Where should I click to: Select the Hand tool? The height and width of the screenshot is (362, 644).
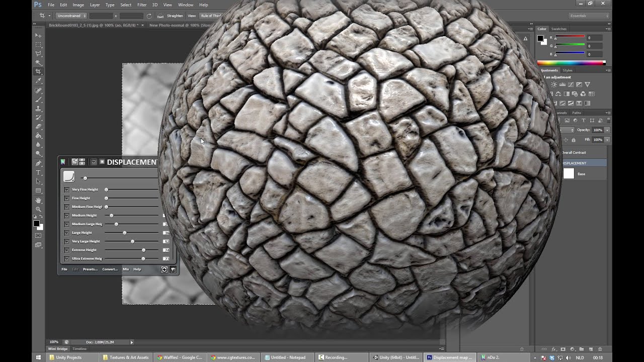tap(38, 200)
